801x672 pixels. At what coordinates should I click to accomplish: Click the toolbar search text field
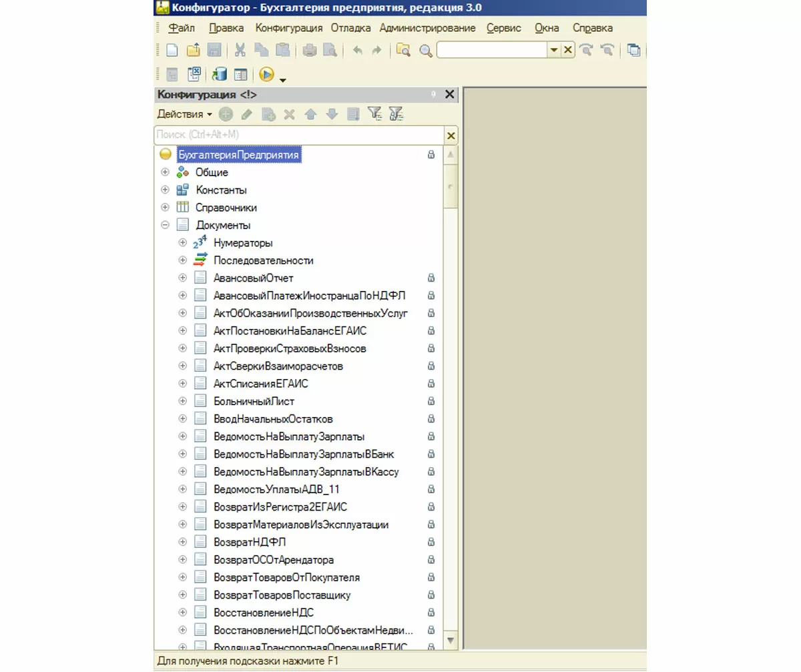coord(492,50)
